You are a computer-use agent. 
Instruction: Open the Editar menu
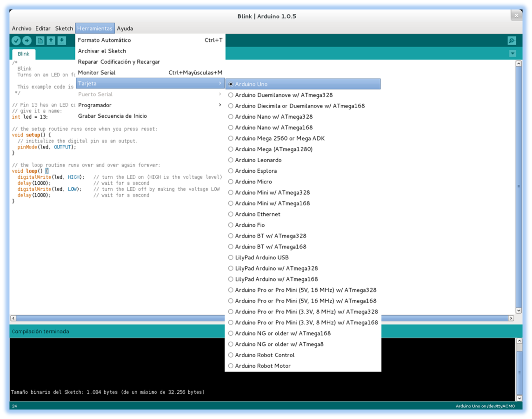coord(43,28)
